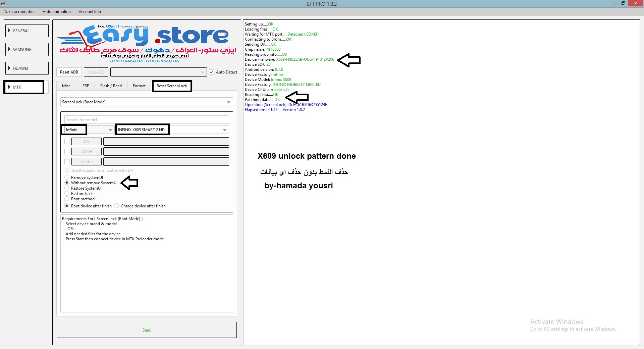Open the INFINIX X609 SMART 2 HD model dropdown
Screen dimensions: 644x349
172,130
